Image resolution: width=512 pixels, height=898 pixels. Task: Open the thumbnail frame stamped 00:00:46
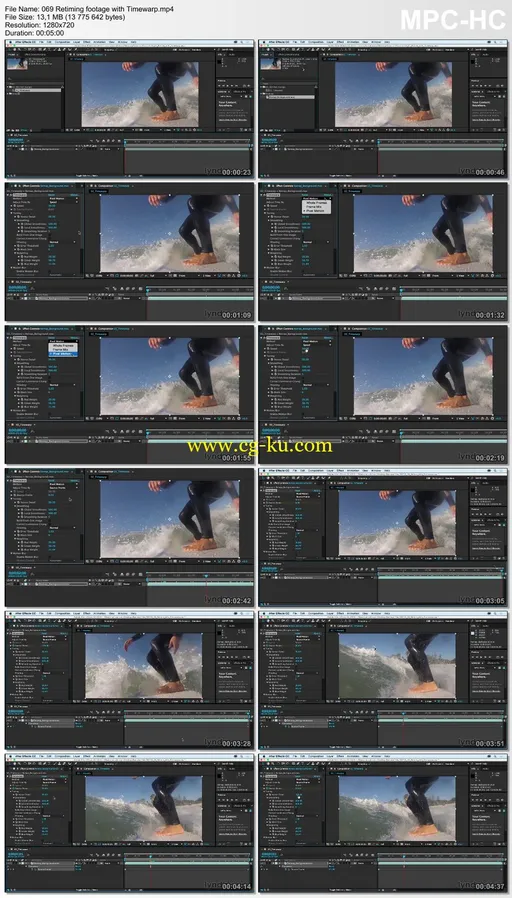(383, 109)
